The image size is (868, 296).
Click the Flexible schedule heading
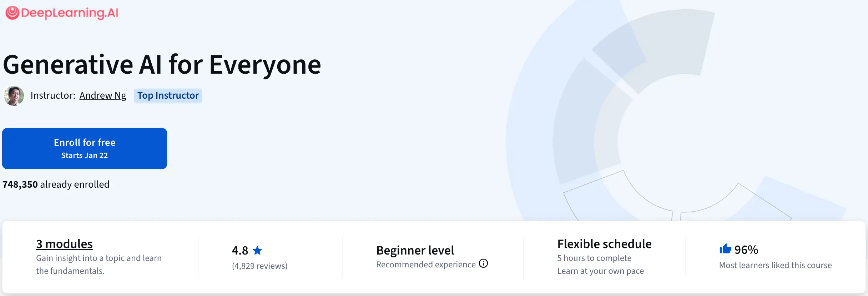[604, 243]
